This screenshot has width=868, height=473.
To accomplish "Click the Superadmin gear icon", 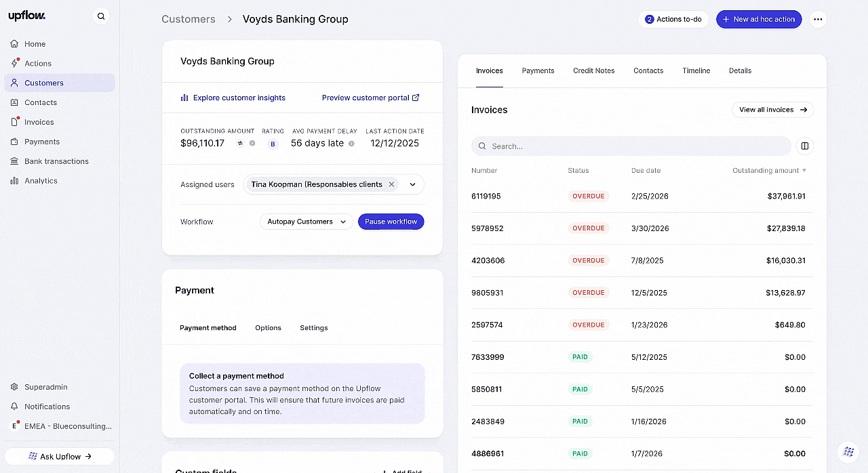I will point(14,387).
